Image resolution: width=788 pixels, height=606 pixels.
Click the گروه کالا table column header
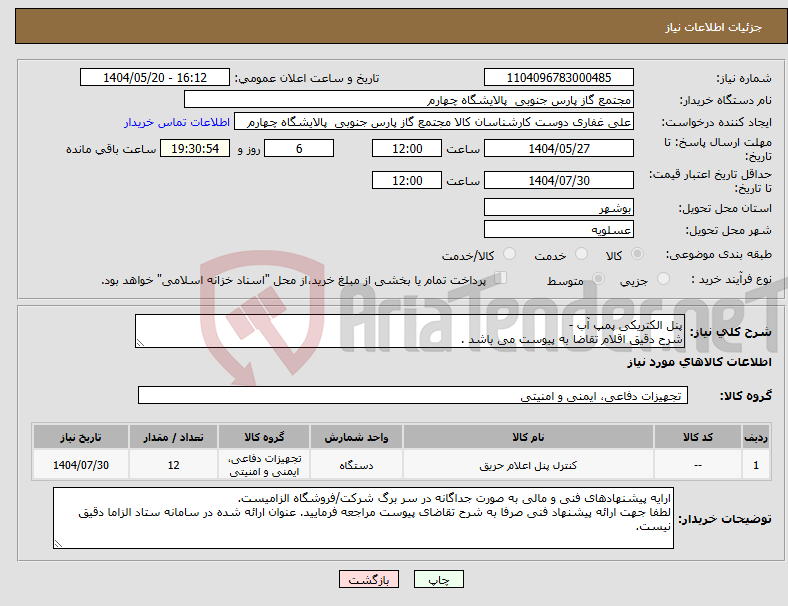point(264,437)
